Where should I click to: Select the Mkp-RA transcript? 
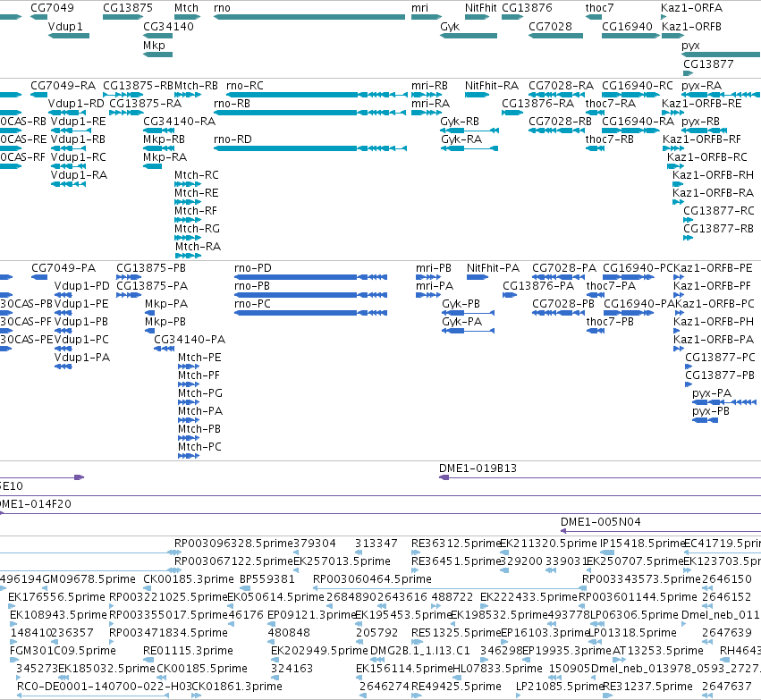click(152, 166)
